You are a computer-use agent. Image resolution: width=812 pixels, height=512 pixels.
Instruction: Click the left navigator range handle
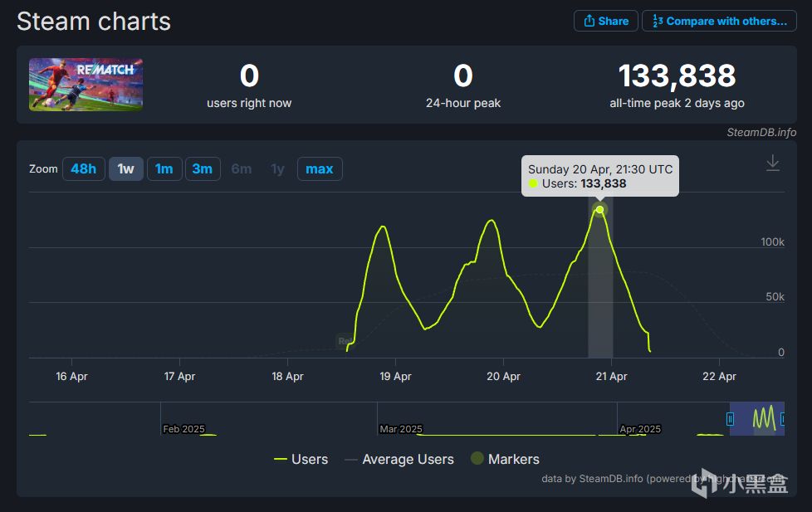coord(730,418)
